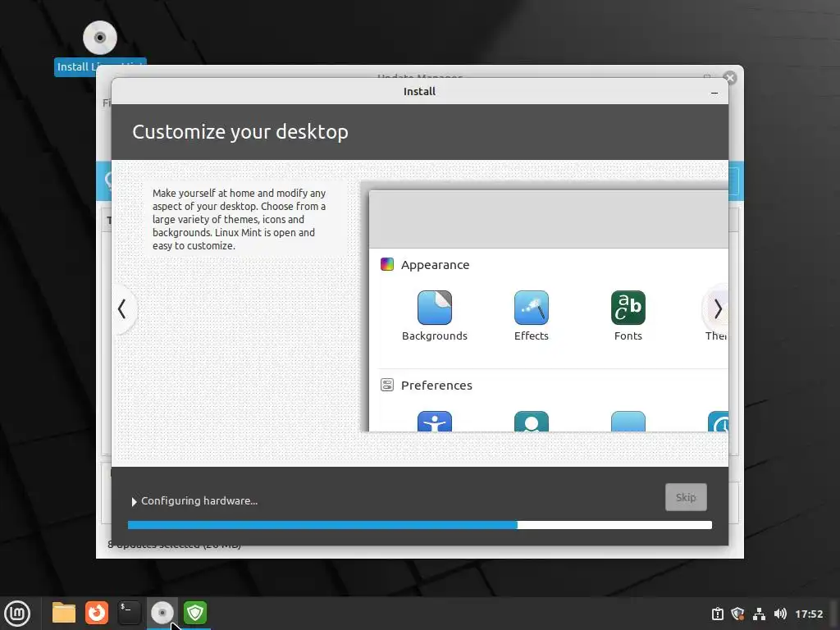Click the update shield tray icon
The height and width of the screenshot is (630, 840).
tap(737, 614)
